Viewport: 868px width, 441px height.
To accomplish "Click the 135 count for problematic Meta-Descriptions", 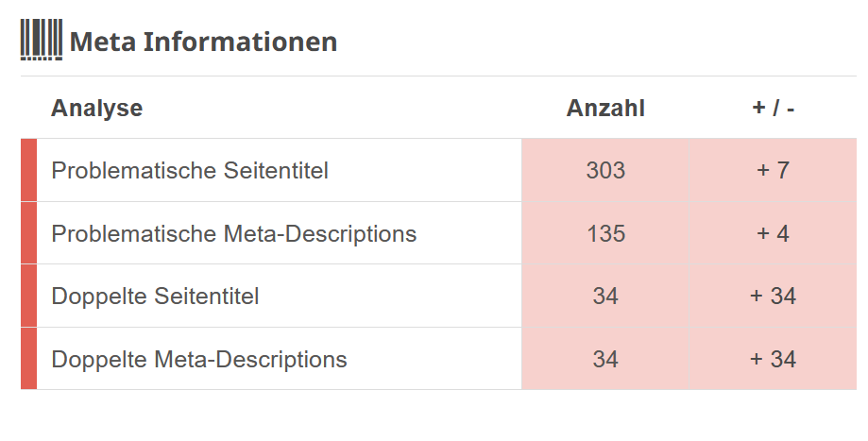I will pos(605,233).
